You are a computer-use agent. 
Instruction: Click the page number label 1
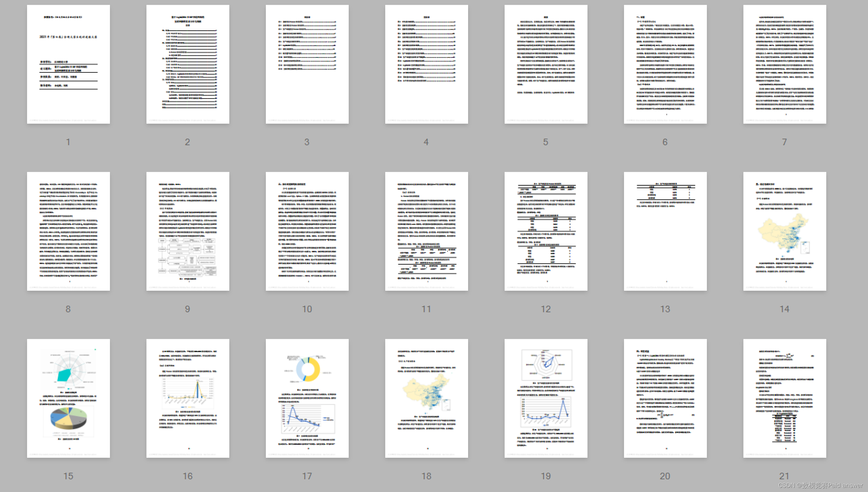(68, 142)
